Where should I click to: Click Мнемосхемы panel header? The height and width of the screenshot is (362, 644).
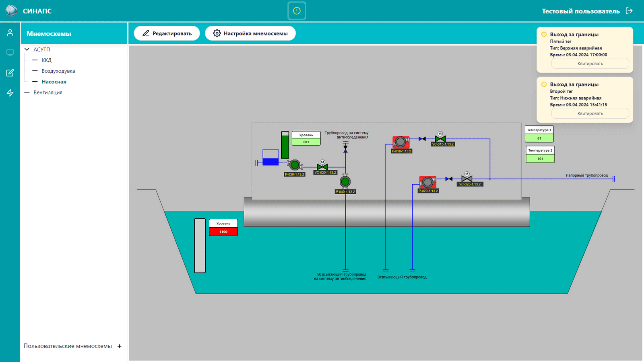(74, 33)
